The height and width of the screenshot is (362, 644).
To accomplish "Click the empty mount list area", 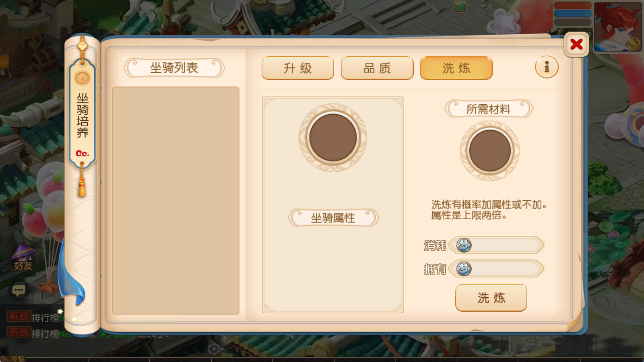I will [x=176, y=200].
